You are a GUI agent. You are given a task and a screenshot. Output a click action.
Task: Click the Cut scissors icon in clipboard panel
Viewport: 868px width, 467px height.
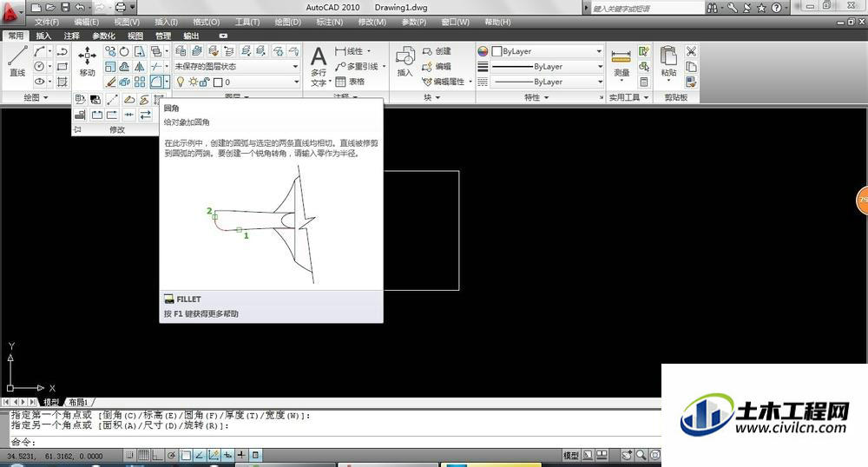coord(691,51)
